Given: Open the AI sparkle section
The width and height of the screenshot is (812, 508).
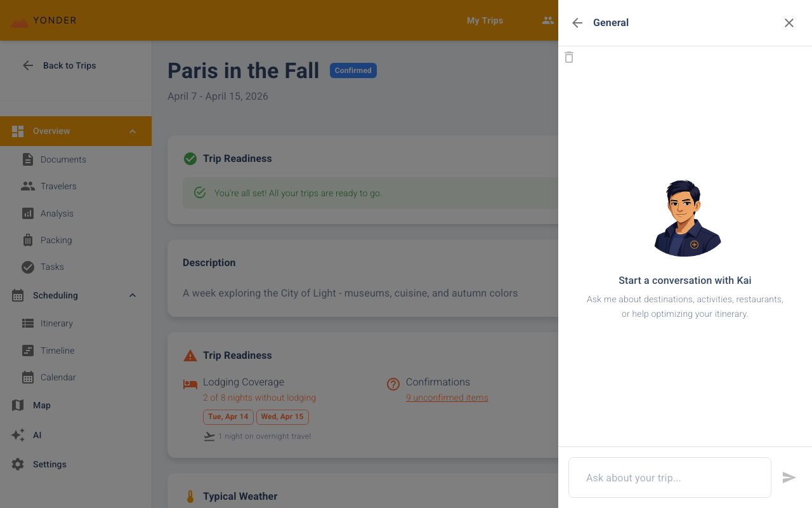Looking at the screenshot, I should pos(37,435).
